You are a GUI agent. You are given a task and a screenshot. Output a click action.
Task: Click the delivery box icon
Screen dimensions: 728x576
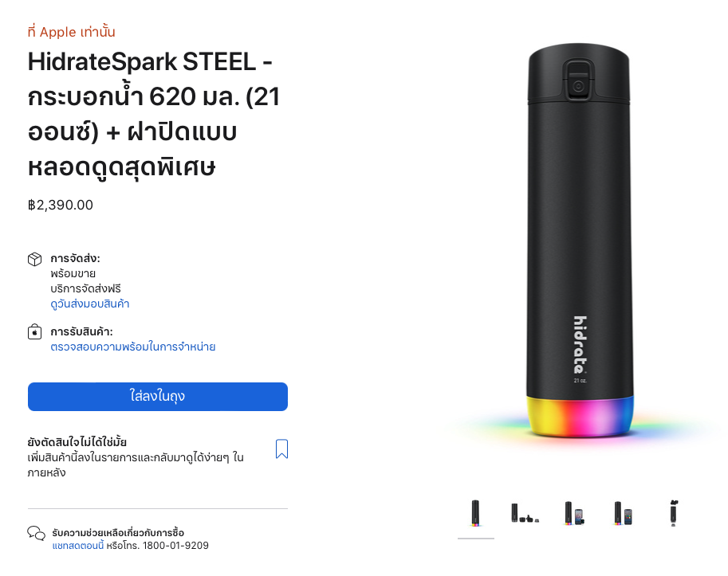pyautogui.click(x=35, y=260)
